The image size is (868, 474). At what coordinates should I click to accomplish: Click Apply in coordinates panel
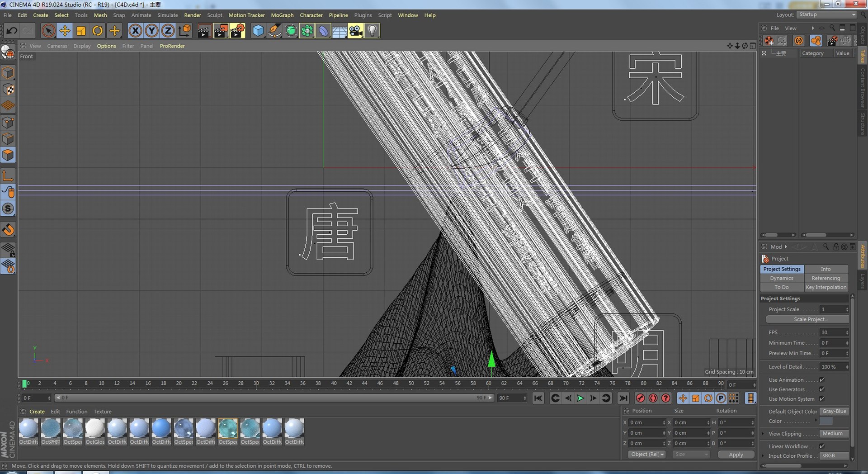(736, 455)
